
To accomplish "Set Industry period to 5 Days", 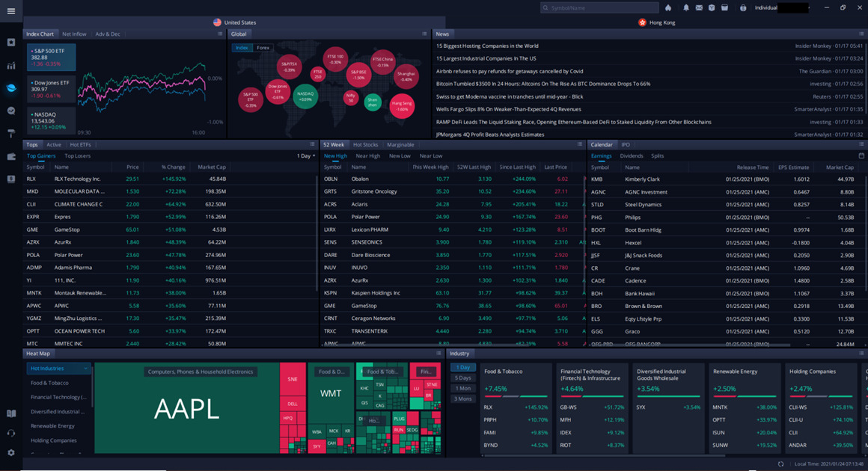I will tap(462, 378).
